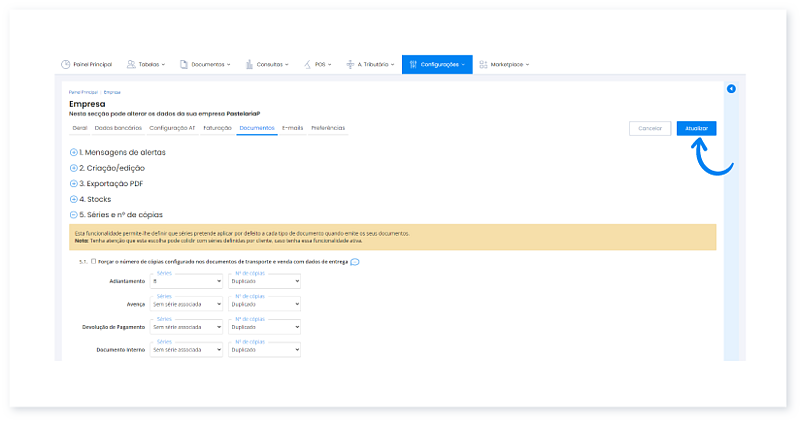
Task: Click the Tabelas people icon
Action: click(132, 64)
